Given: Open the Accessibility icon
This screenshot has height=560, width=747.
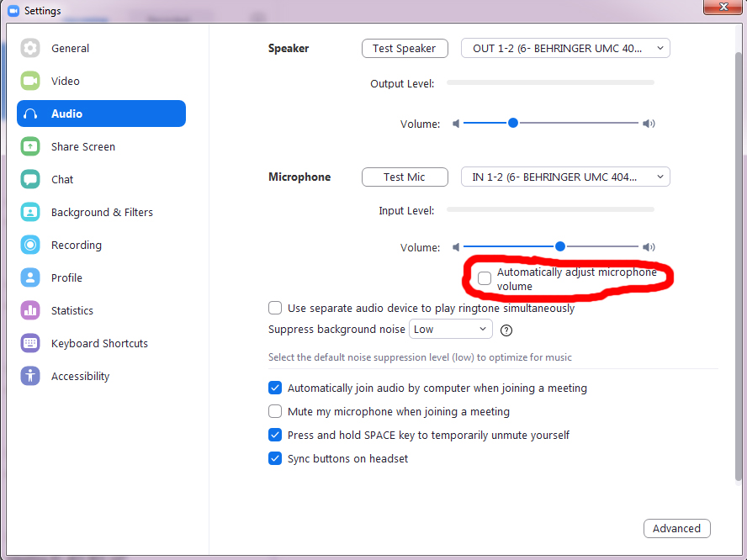Looking at the screenshot, I should (30, 376).
